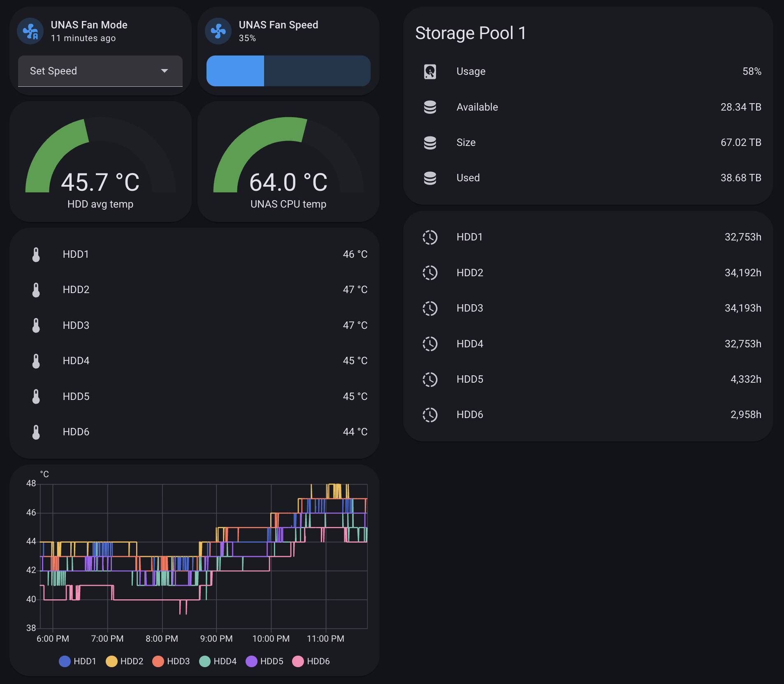Click the 45 °C value for HDD5

coord(355,397)
